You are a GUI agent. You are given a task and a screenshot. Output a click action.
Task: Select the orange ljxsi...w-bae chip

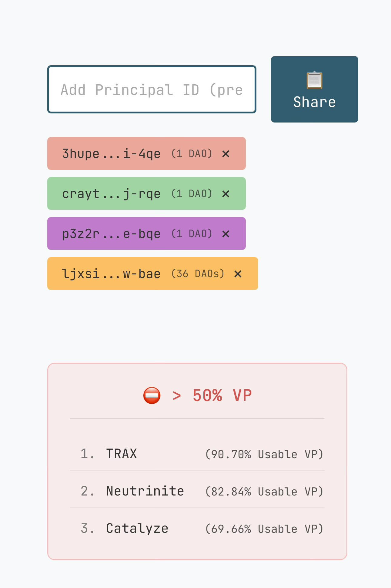(153, 274)
